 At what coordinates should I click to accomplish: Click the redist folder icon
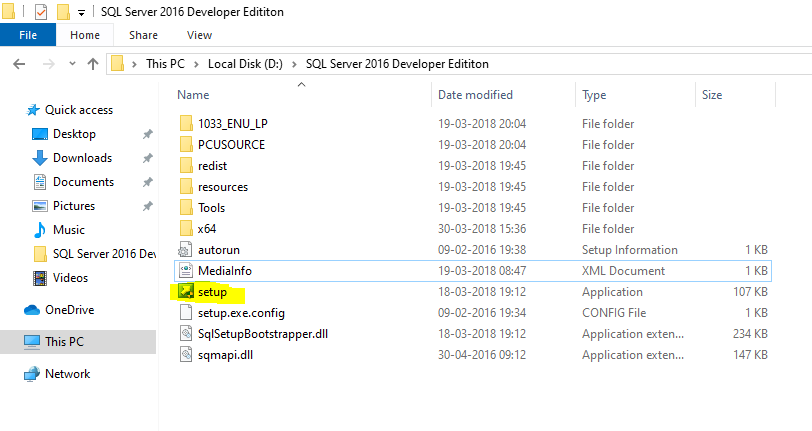[186, 166]
